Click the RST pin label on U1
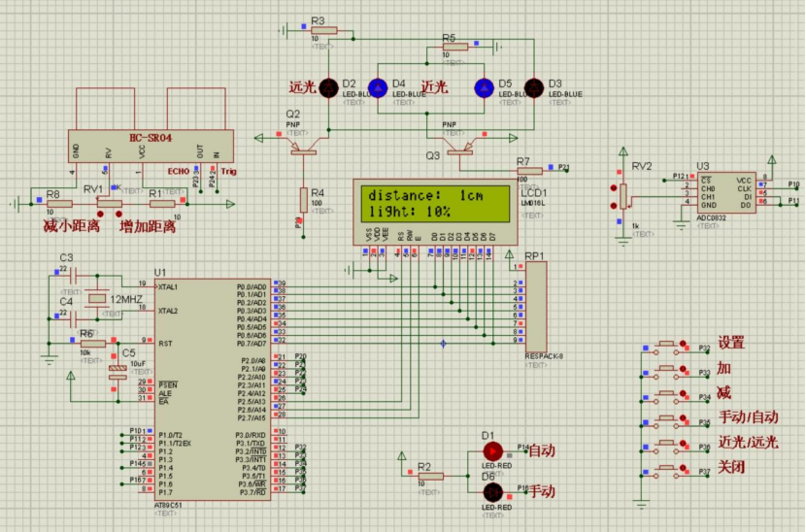The width and height of the screenshot is (806, 532). (165, 344)
